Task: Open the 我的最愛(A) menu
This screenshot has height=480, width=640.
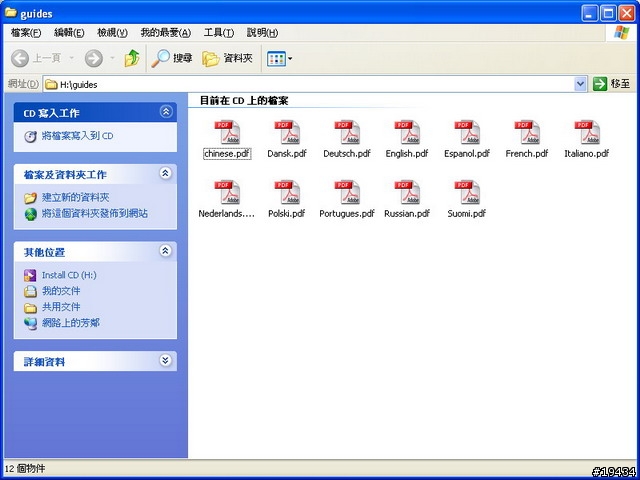Action: 165,33
